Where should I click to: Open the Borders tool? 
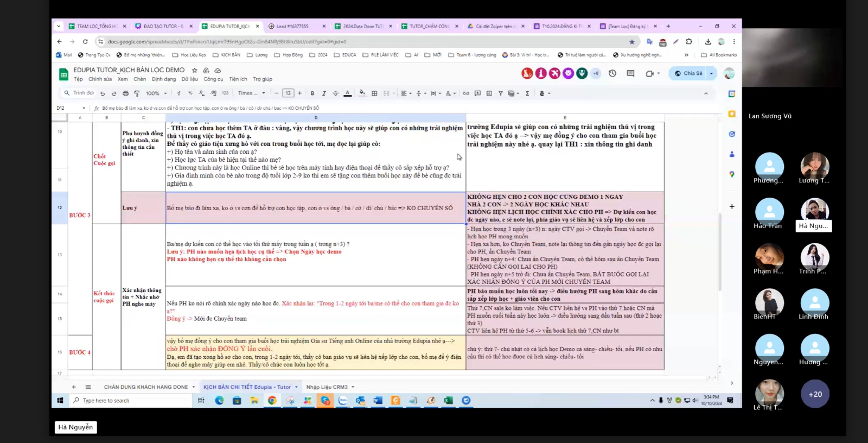click(374, 93)
